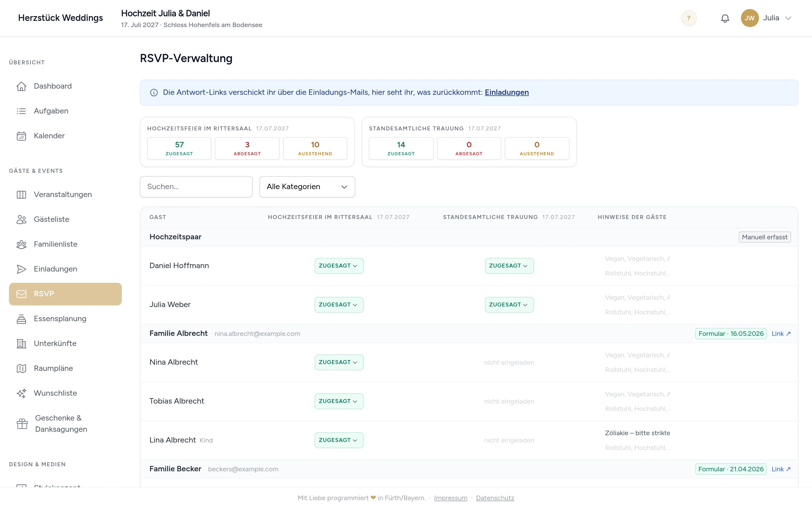Open Nina Albrecht's ZUGESAGT status dropdown
Screen dimensions: 812x508
[339, 362]
